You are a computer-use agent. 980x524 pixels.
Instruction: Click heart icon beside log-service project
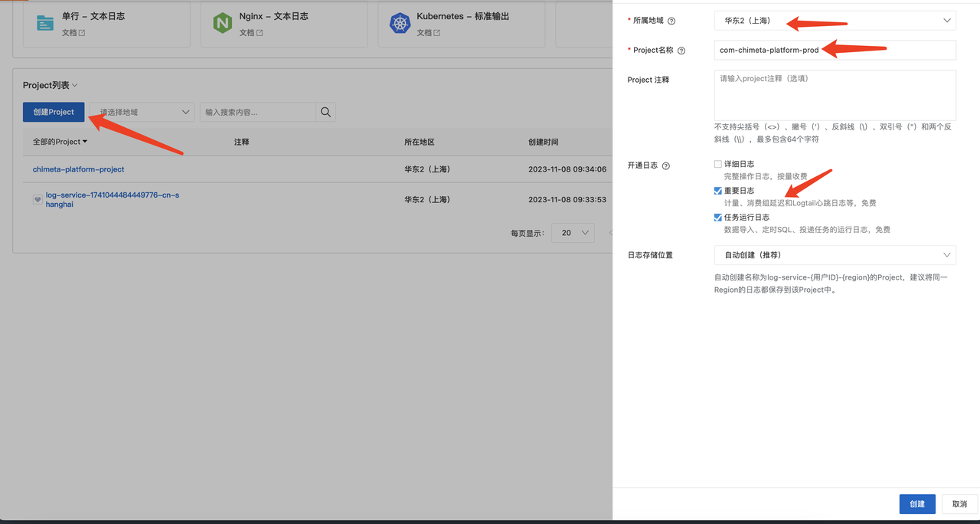(x=37, y=199)
